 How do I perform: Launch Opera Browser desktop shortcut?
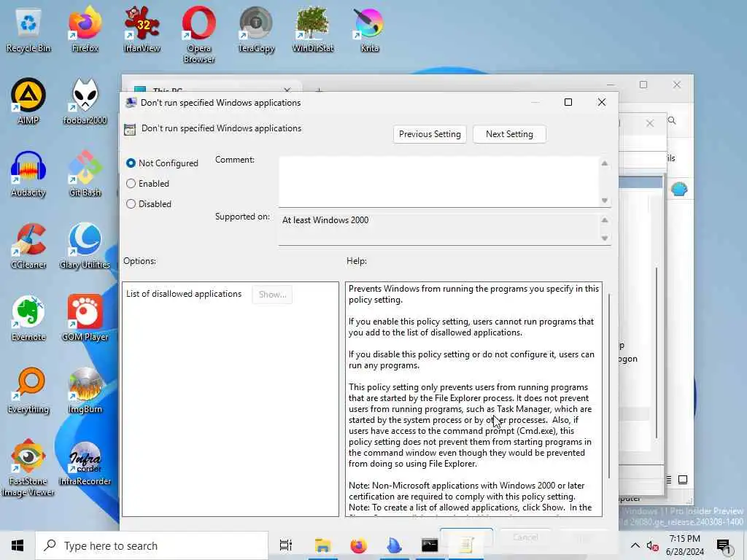(198, 35)
